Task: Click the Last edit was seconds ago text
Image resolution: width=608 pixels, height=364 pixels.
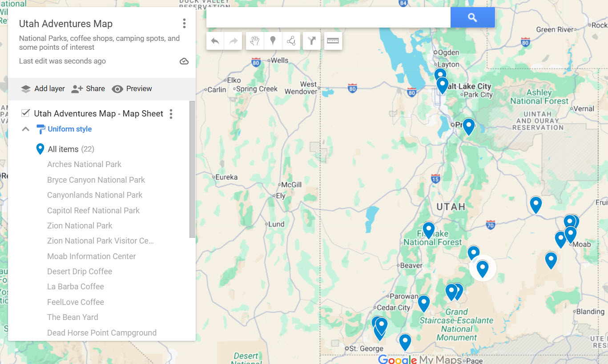Action: point(62,61)
